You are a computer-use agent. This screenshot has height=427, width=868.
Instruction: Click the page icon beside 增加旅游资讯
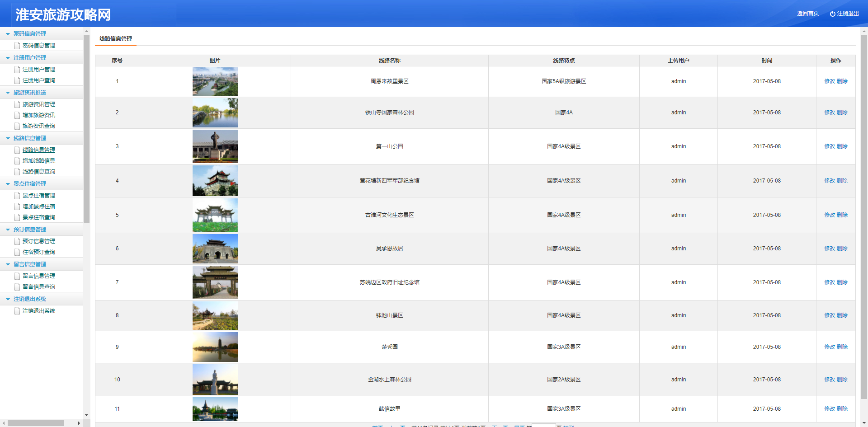point(17,115)
